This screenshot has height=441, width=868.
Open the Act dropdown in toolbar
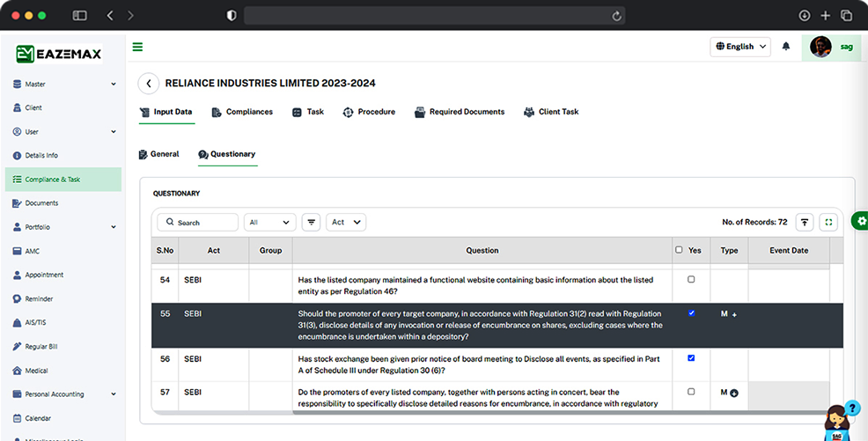click(x=346, y=223)
